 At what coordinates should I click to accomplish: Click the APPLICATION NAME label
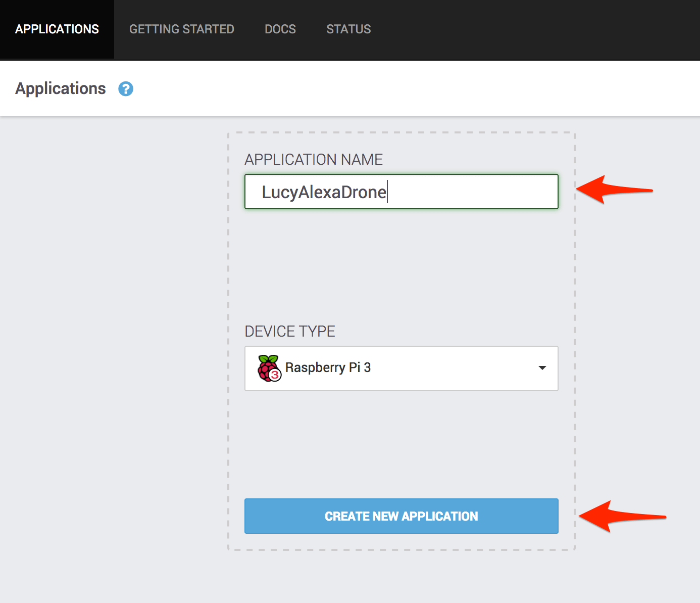click(x=314, y=160)
